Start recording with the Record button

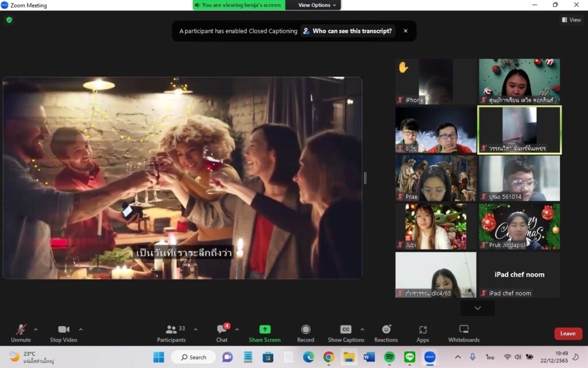305,333
